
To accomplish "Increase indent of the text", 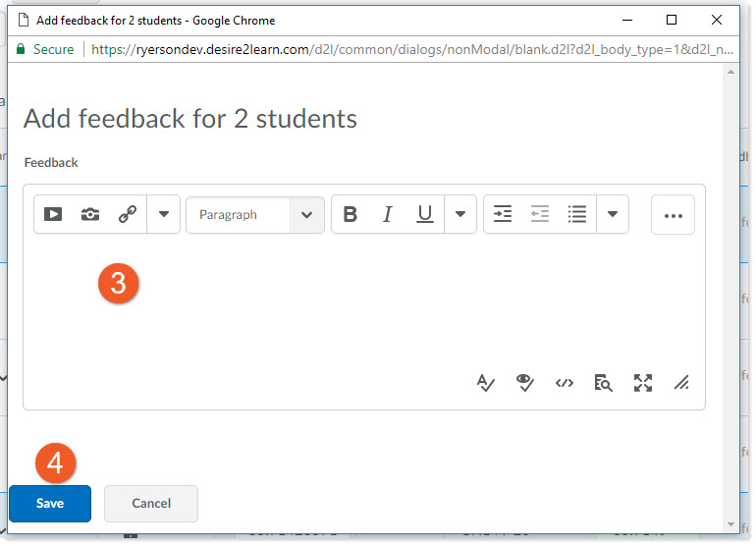I will point(503,214).
